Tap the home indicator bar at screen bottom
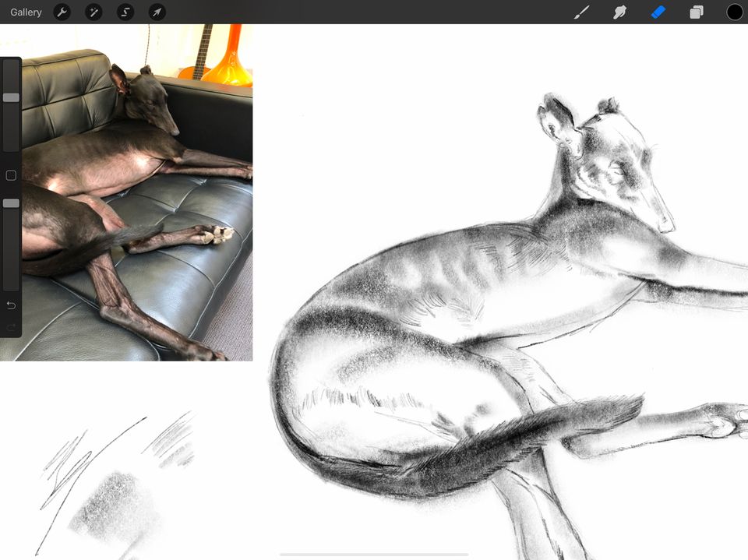 [374, 555]
